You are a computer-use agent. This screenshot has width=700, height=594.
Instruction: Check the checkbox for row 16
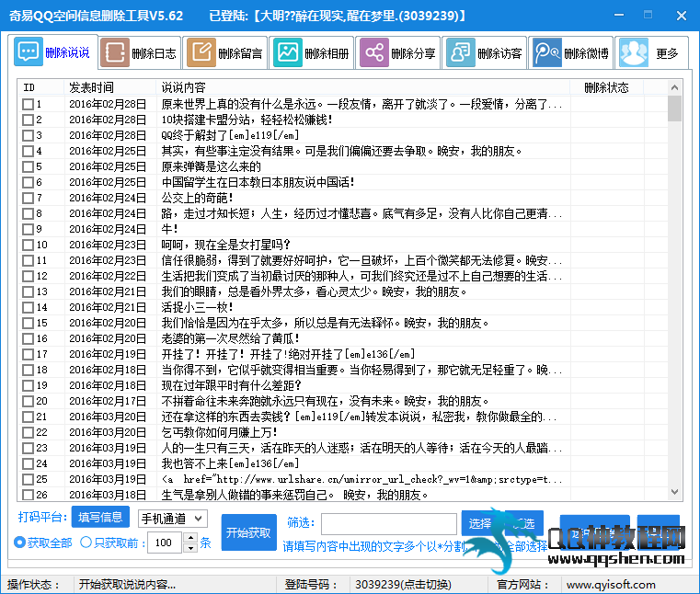coord(29,338)
